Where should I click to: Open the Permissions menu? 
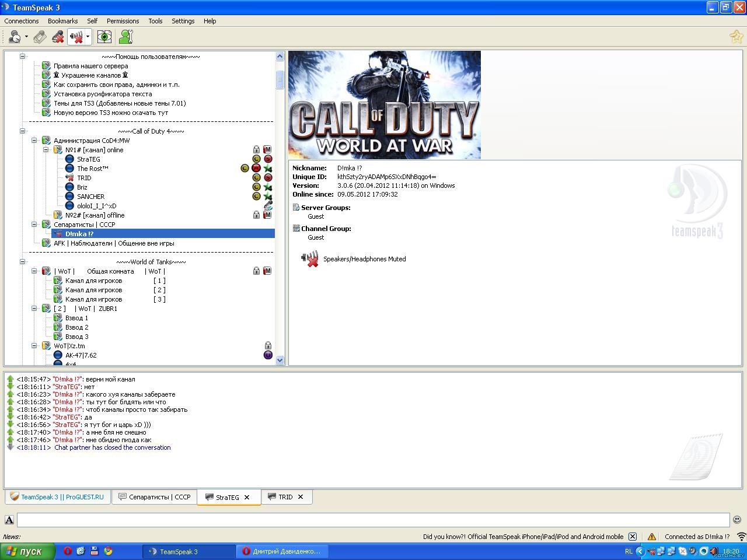click(x=123, y=21)
